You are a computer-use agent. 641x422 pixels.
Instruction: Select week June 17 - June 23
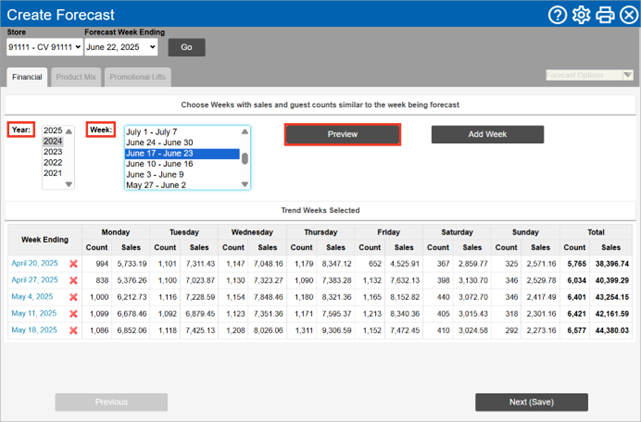(x=182, y=153)
